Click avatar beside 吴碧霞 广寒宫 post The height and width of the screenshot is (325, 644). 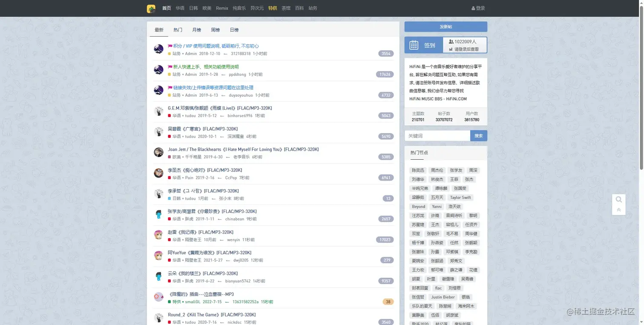[158, 132]
